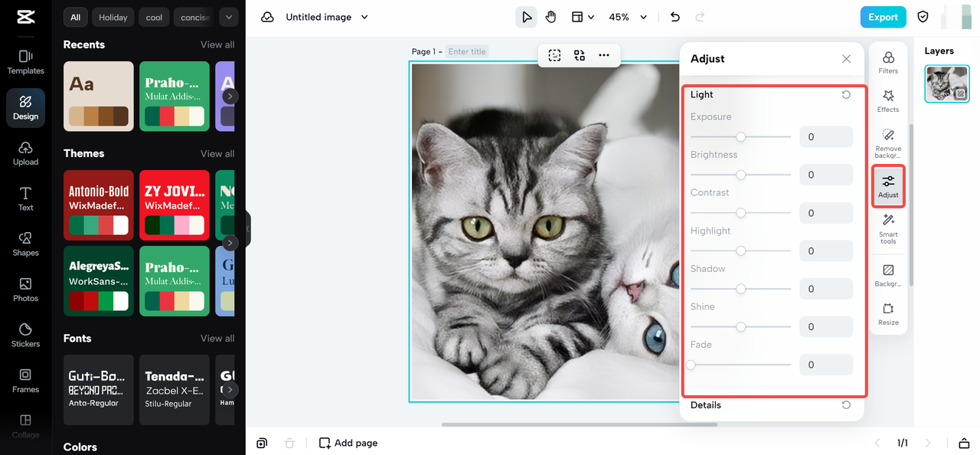Open the Adjust tool

click(x=888, y=186)
